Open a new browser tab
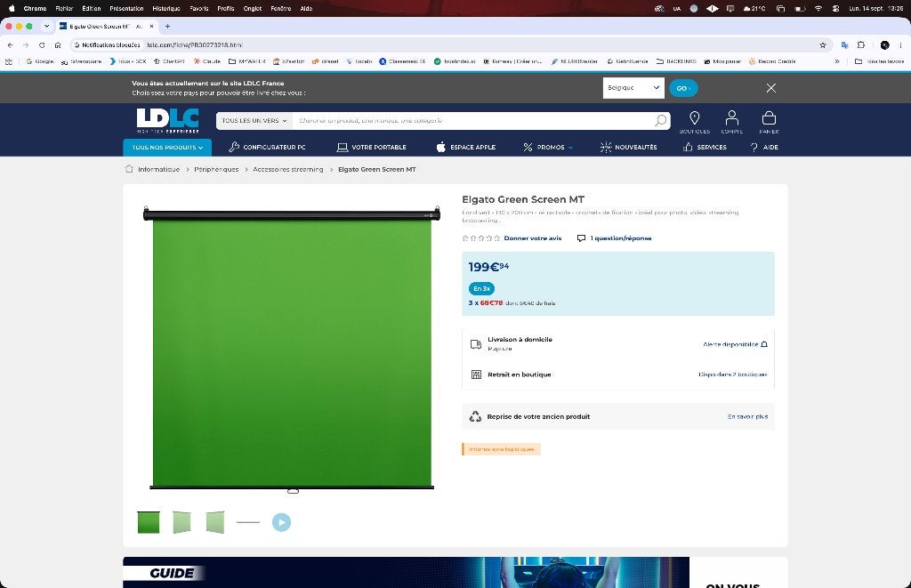Screen dimensions: 911x588 167,26
